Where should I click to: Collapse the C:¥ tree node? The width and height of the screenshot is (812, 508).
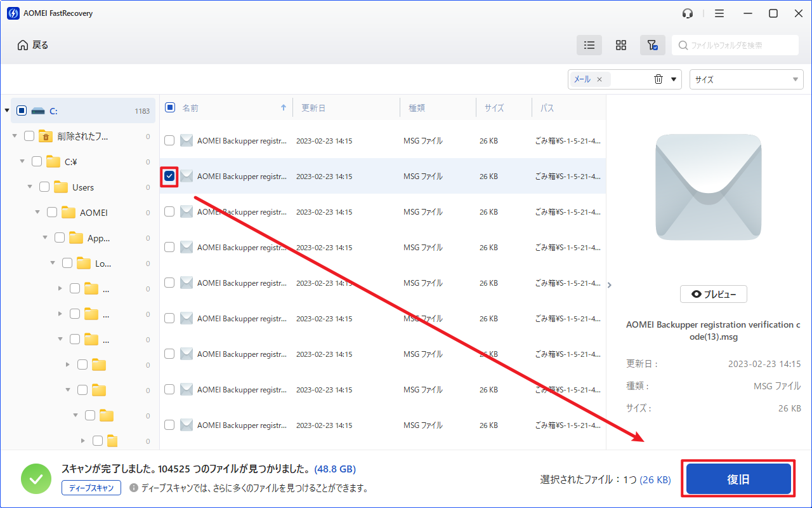(22, 161)
